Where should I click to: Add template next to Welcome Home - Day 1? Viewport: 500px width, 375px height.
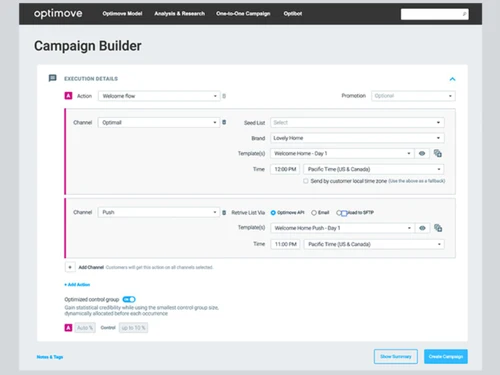[438, 153]
